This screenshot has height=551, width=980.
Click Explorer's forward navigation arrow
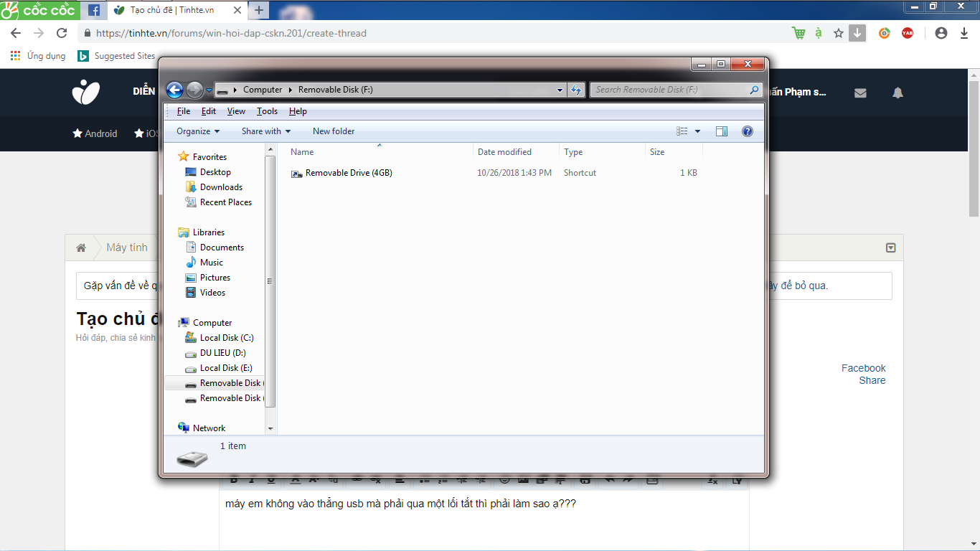(194, 90)
